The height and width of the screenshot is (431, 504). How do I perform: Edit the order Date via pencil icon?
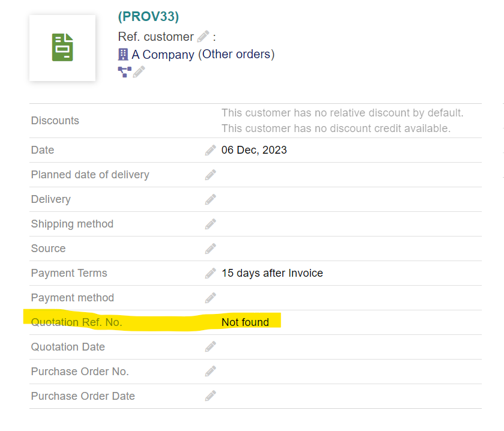[x=210, y=150]
